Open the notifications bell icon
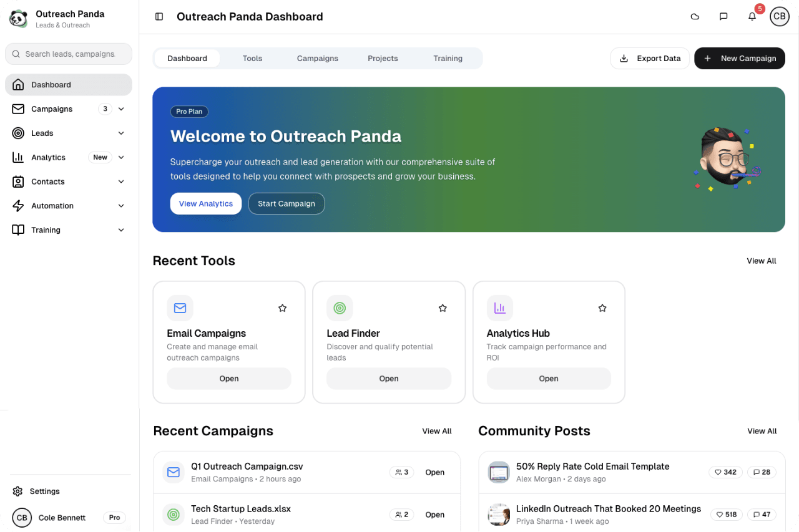This screenshot has height=532, width=799. pyautogui.click(x=752, y=16)
